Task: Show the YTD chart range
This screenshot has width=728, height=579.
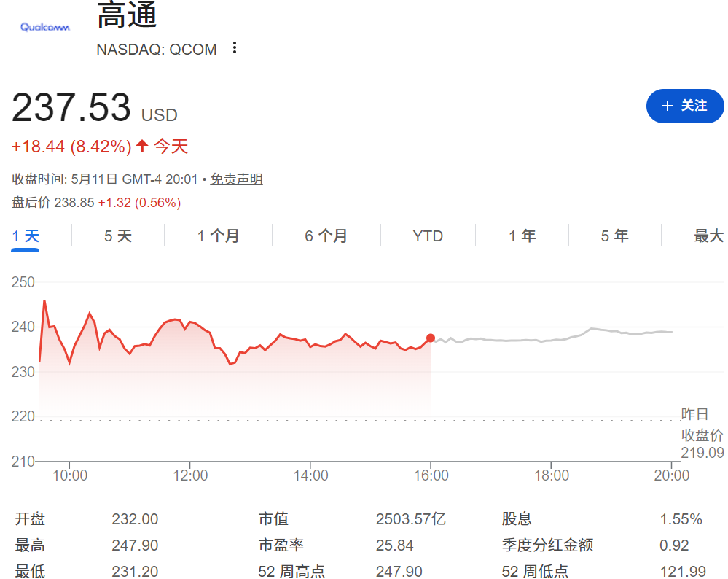Action: [428, 236]
